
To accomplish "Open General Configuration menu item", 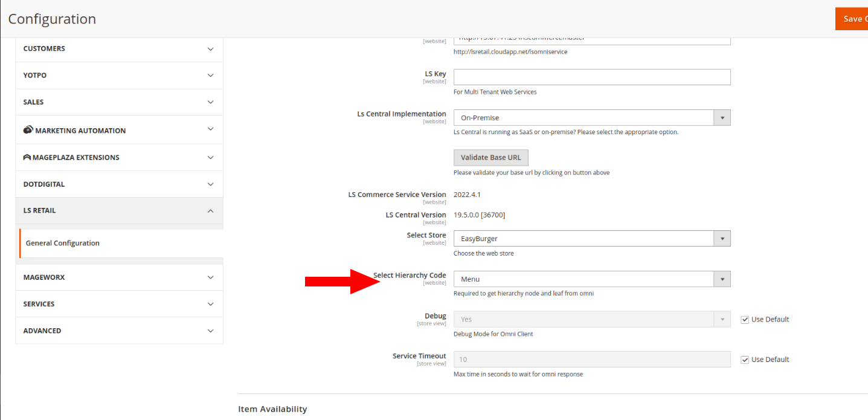I will click(x=63, y=243).
